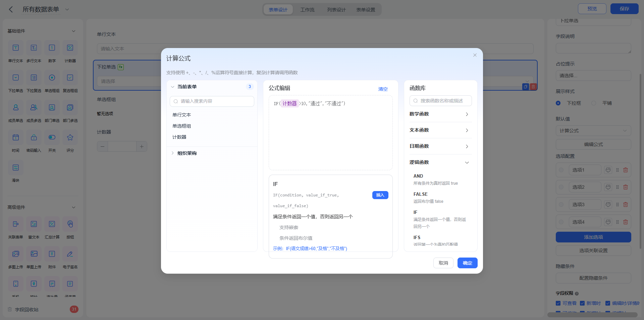This screenshot has height=320, width=644.
Task: Click 插入 to insert the IF function
Action: coord(380,195)
